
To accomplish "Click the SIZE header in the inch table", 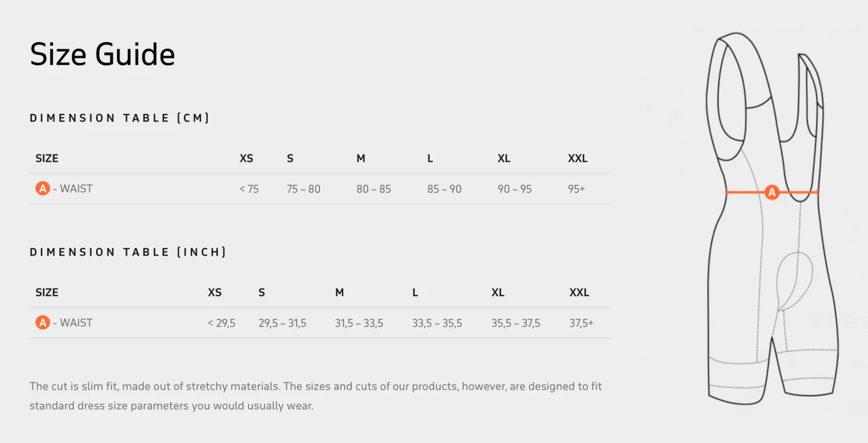I will (x=47, y=293).
